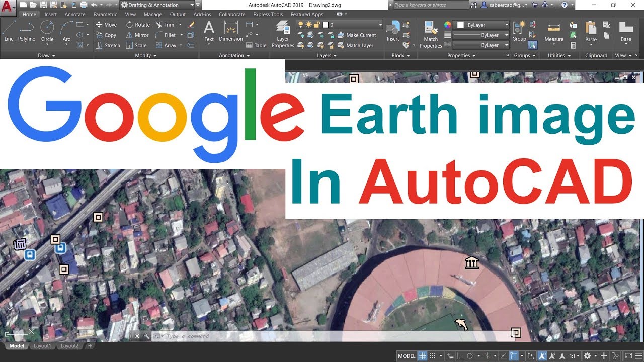This screenshot has width=644, height=362.
Task: Select the Line tool
Action: 9,30
